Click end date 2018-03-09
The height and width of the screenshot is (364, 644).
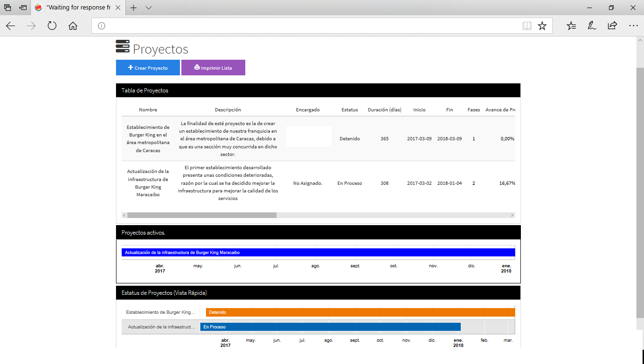(449, 139)
